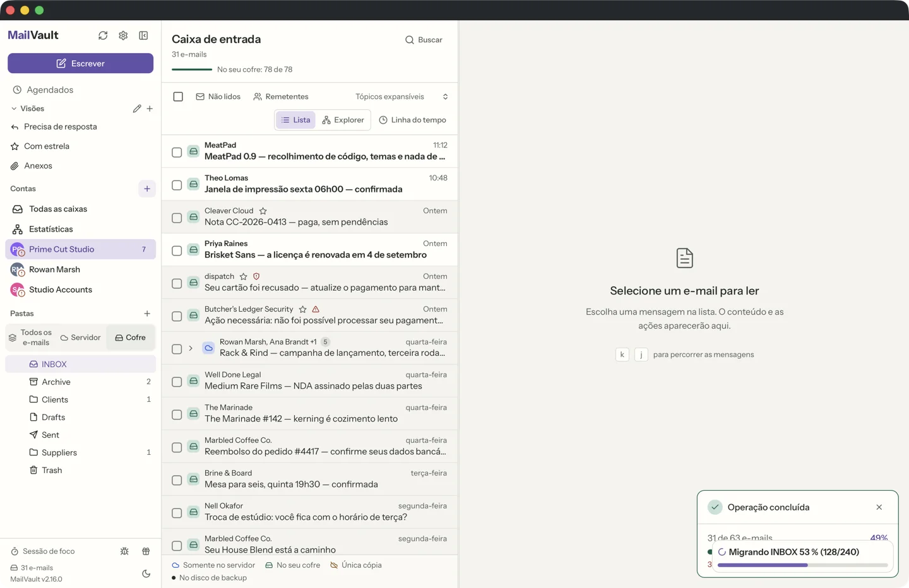
Task: Check the Priya Raines email checkbox
Action: (x=177, y=250)
